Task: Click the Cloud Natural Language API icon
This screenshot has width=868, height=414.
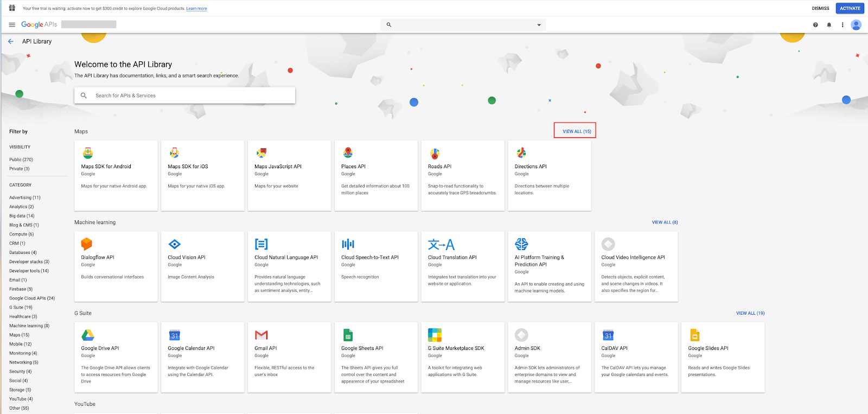Action: coord(261,244)
